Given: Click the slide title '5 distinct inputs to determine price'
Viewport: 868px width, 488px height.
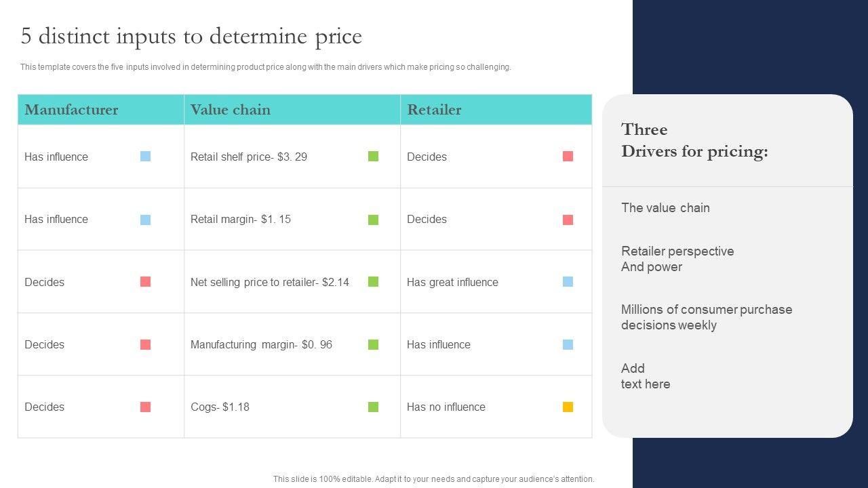Looking at the screenshot, I should tap(191, 36).
